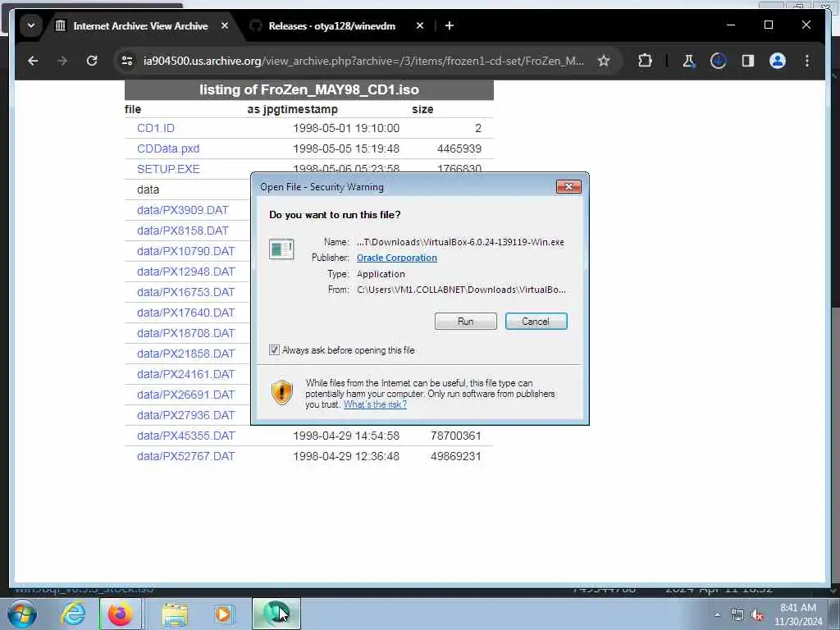840x630 pixels.
Task: Bookmark this page with the star
Action: point(604,61)
